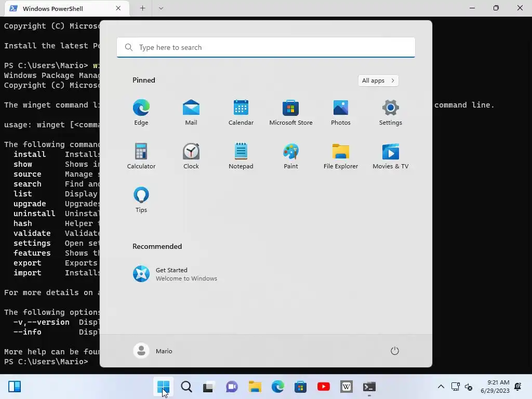
Task: Open Edge from pinned apps
Action: pyautogui.click(x=141, y=112)
